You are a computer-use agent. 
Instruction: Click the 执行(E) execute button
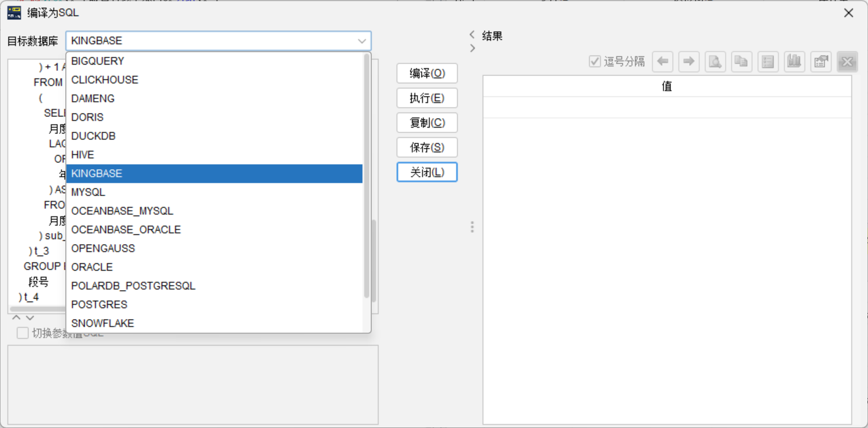(427, 98)
